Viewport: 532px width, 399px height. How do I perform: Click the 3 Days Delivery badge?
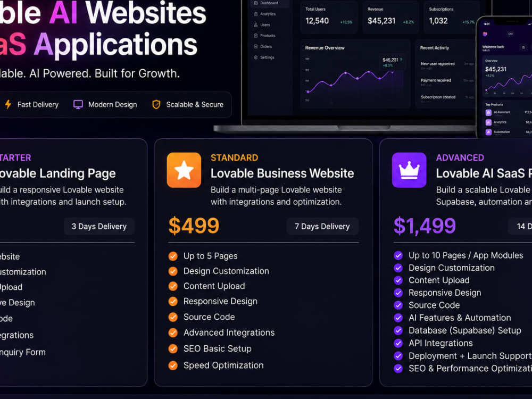pyautogui.click(x=99, y=226)
